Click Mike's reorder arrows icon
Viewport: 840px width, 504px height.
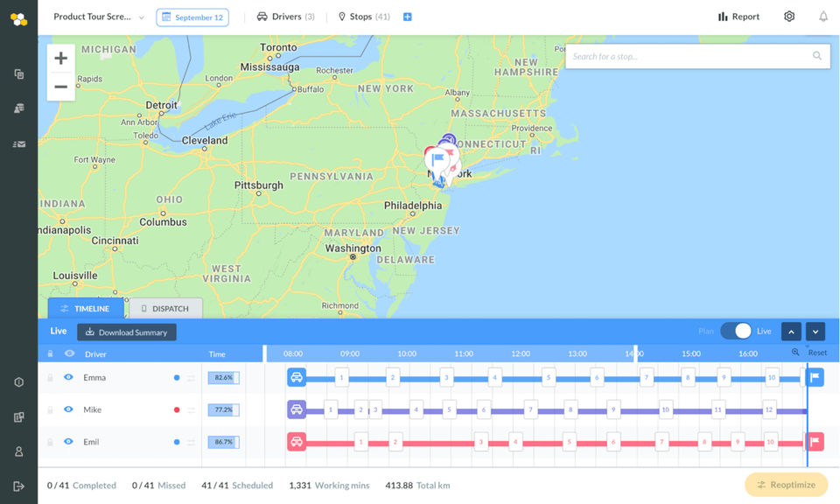pos(192,410)
